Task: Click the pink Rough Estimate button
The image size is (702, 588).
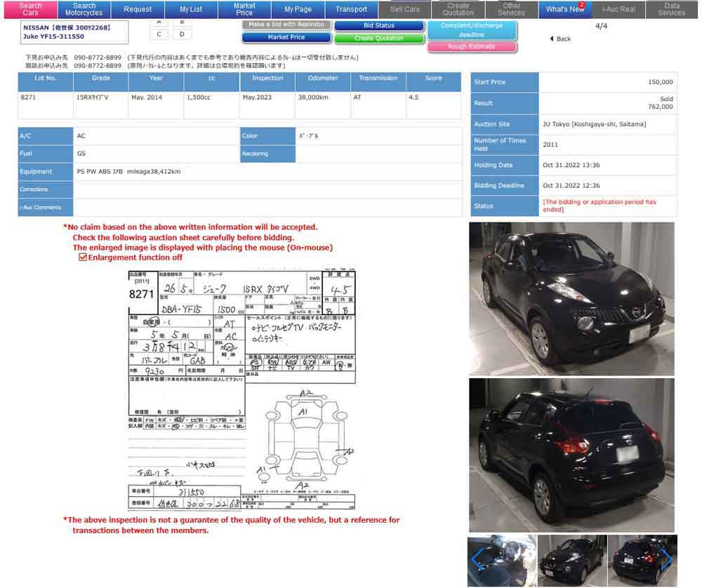Action: (x=472, y=47)
